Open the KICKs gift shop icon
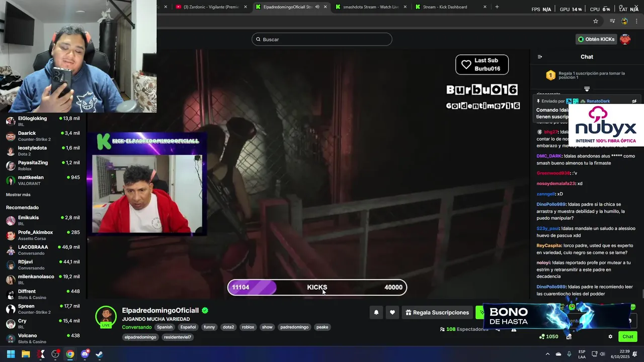 [569, 337]
